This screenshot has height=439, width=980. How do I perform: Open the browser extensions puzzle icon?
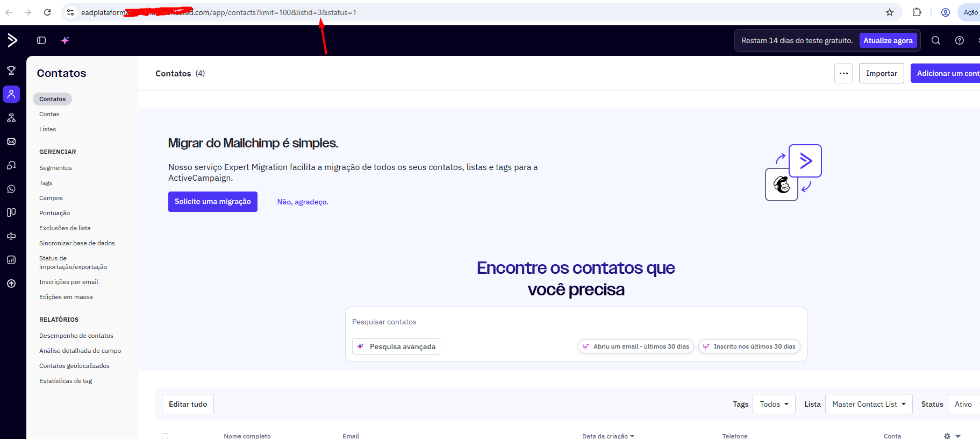pyautogui.click(x=917, y=12)
